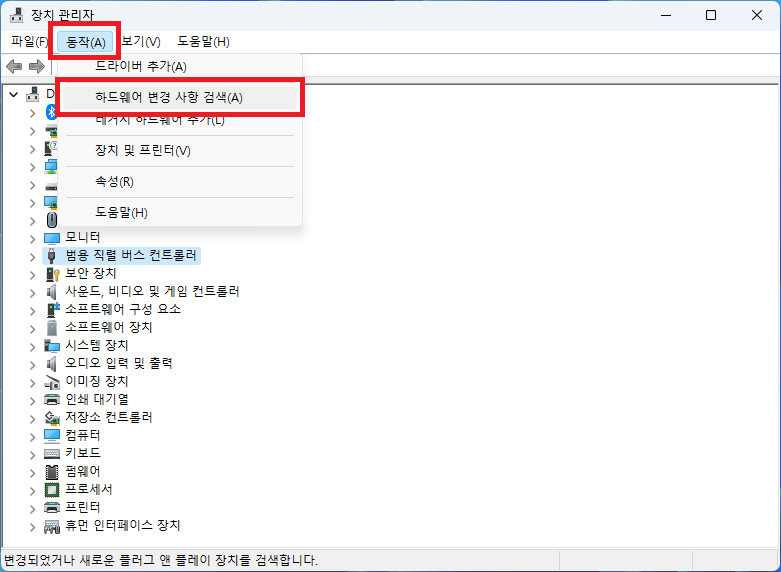Image resolution: width=781 pixels, height=572 pixels.
Task: Choose 드라이버 추가(A) from the menu
Action: click(180, 66)
